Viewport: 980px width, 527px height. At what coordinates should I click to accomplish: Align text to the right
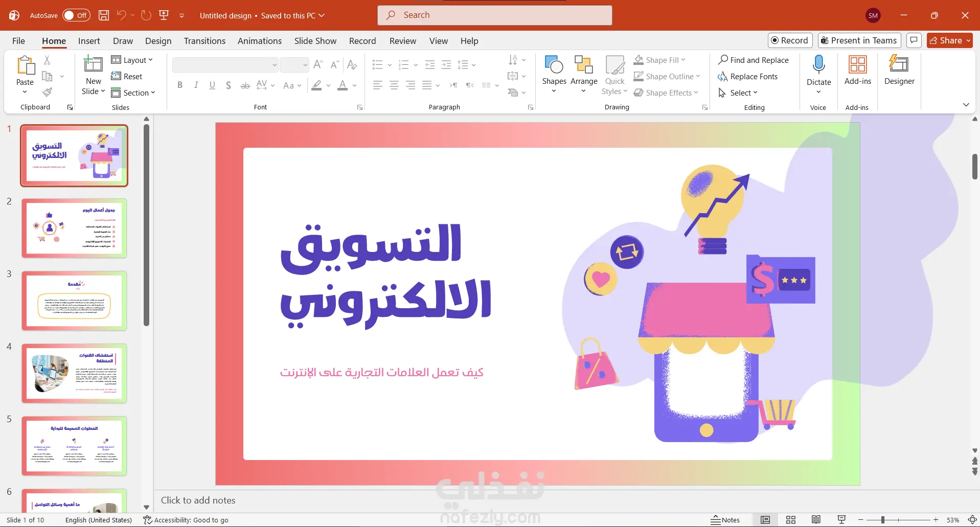pos(411,85)
